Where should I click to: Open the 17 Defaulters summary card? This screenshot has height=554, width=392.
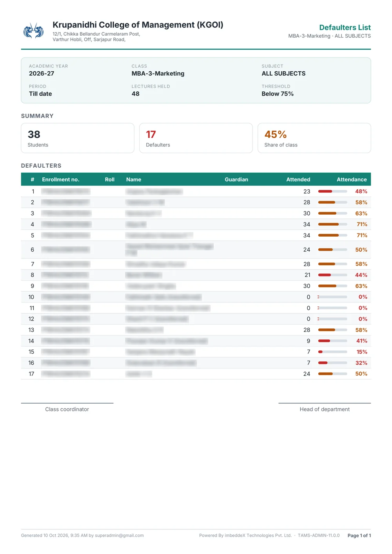click(x=196, y=138)
